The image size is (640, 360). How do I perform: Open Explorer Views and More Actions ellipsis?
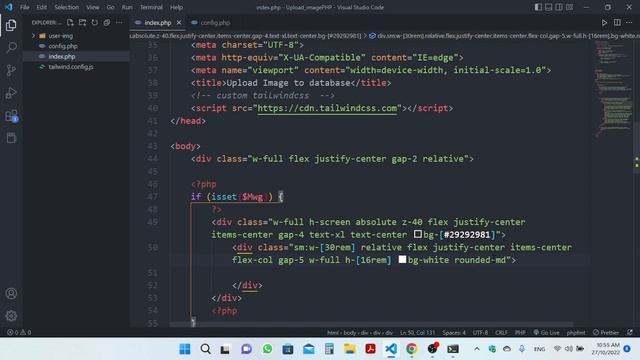tap(119, 22)
